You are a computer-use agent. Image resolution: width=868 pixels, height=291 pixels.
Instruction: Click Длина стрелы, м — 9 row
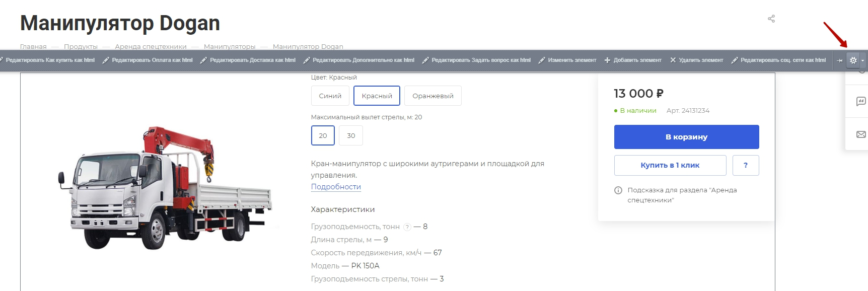pyautogui.click(x=349, y=240)
